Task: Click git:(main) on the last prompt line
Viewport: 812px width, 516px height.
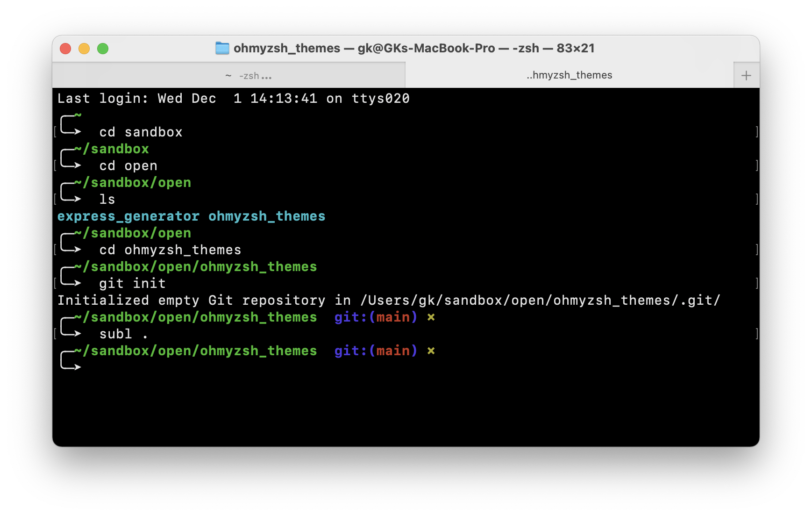Action: coord(376,351)
